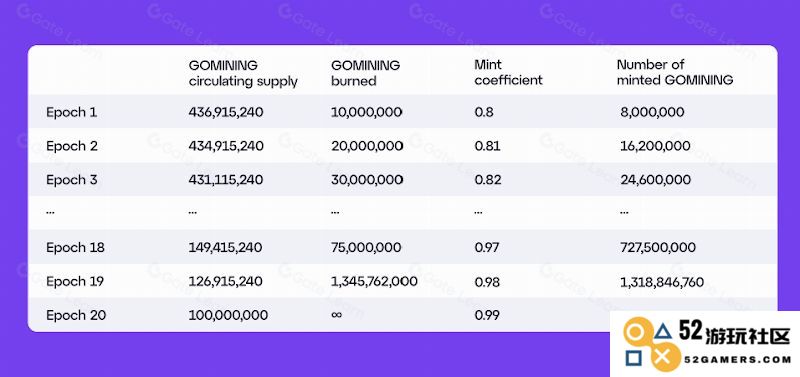Viewport: 800px width, 377px height.
Task: Select the Epoch 20 row label
Action: pyautogui.click(x=76, y=315)
